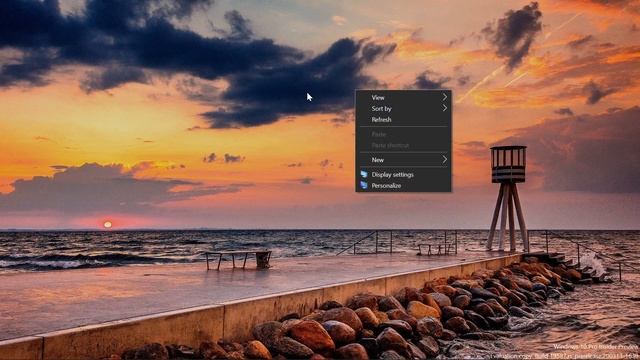Viewport: 640px width, 360px height.
Task: Select the Paste context menu entry
Action: pos(403,134)
